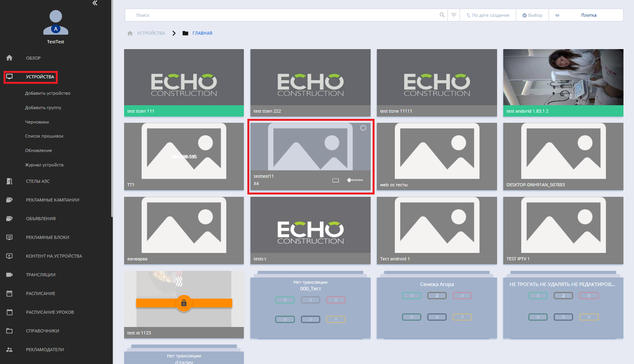Open the По дате создания sort dropdown
The image size is (634, 364).
click(x=488, y=15)
